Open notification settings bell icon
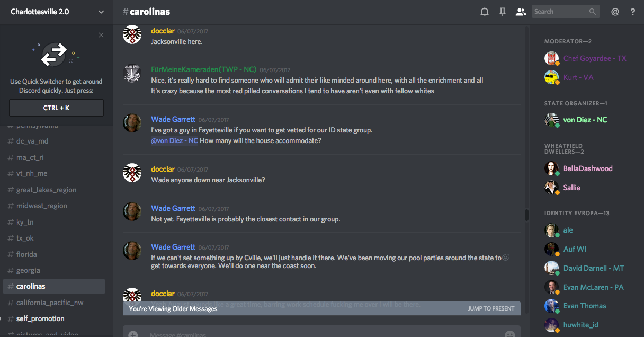Image resolution: width=644 pixels, height=337 pixels. (x=484, y=12)
